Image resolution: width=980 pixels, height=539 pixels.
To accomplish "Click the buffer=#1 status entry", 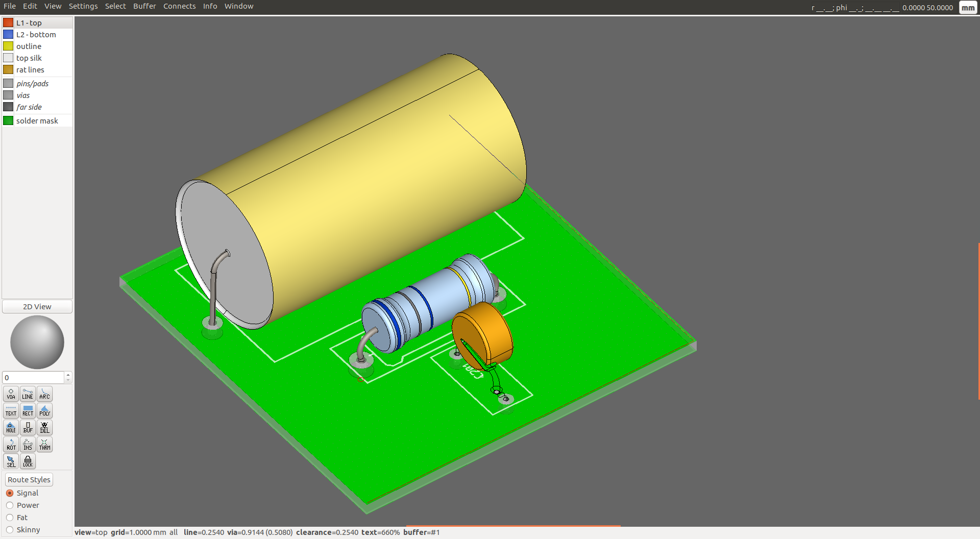I will [x=422, y=532].
